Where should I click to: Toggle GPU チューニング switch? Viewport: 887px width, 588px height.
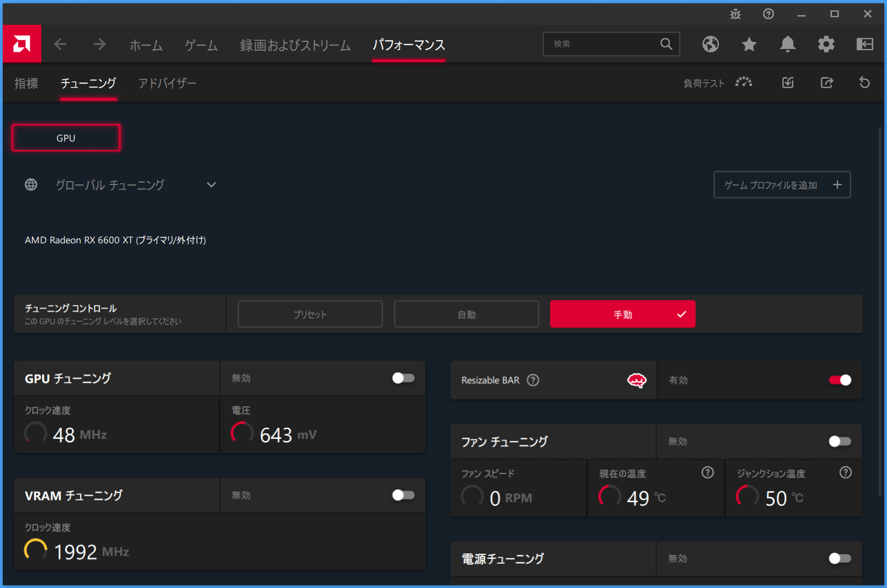(403, 378)
